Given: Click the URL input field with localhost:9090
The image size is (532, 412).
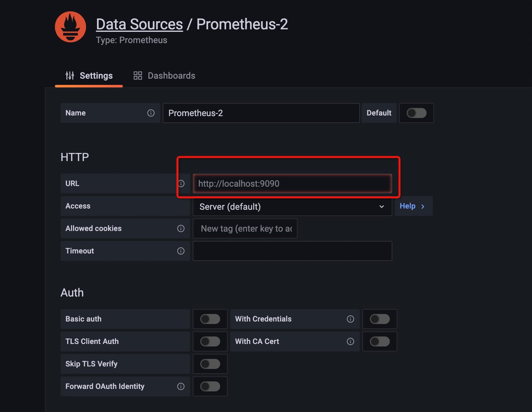Looking at the screenshot, I should point(292,184).
